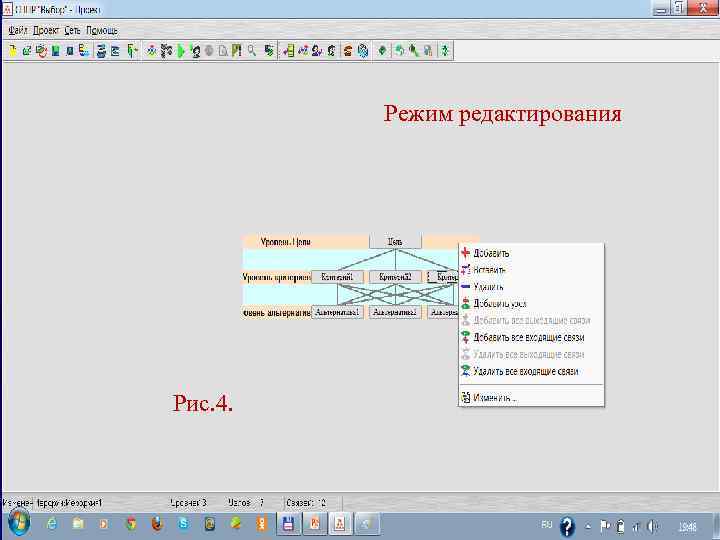Open the orange Odnoklassniki taskbar icon

(262, 523)
